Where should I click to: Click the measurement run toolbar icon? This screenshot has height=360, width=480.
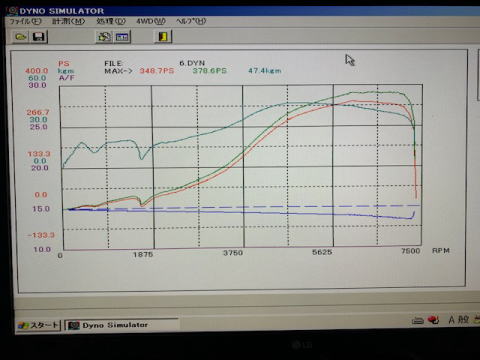104,37
